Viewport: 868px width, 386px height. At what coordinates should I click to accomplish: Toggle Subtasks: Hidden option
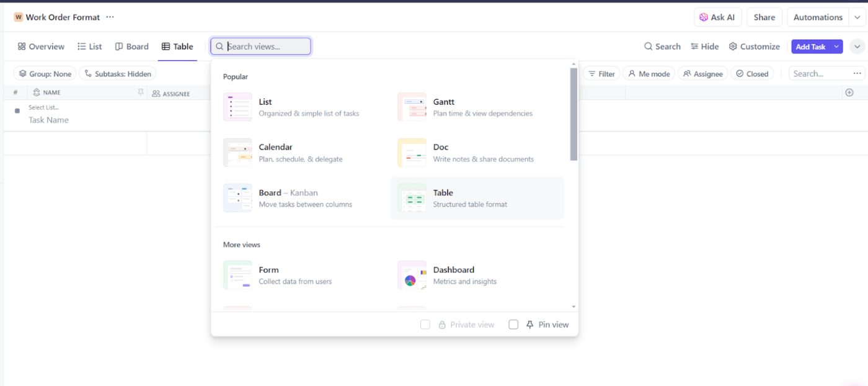(x=117, y=74)
